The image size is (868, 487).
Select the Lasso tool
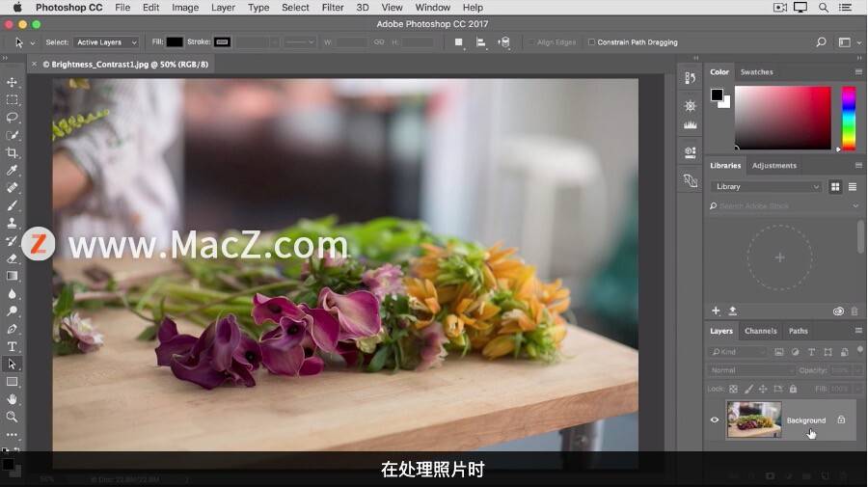pyautogui.click(x=12, y=118)
